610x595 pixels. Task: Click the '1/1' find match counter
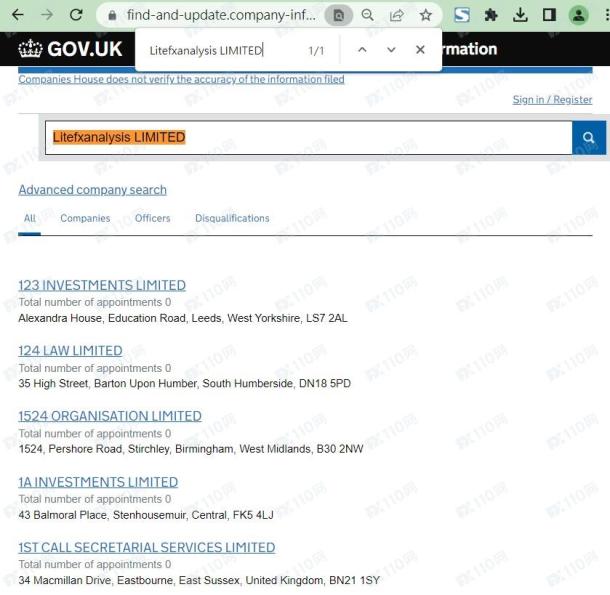(x=316, y=51)
